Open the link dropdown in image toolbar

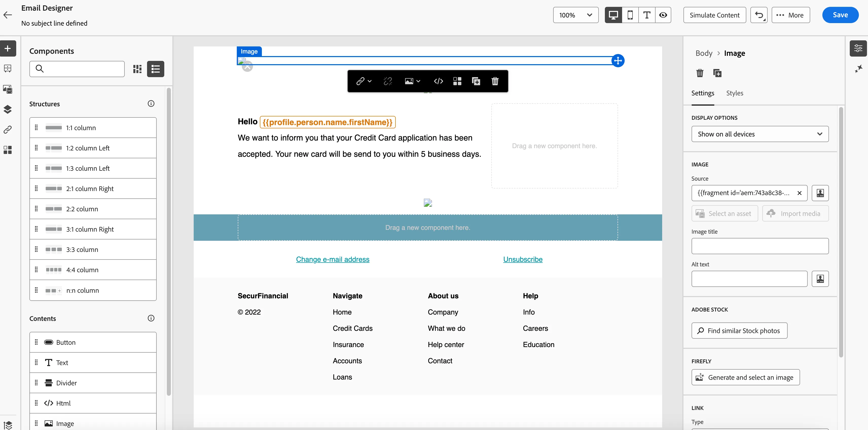pyautogui.click(x=364, y=81)
